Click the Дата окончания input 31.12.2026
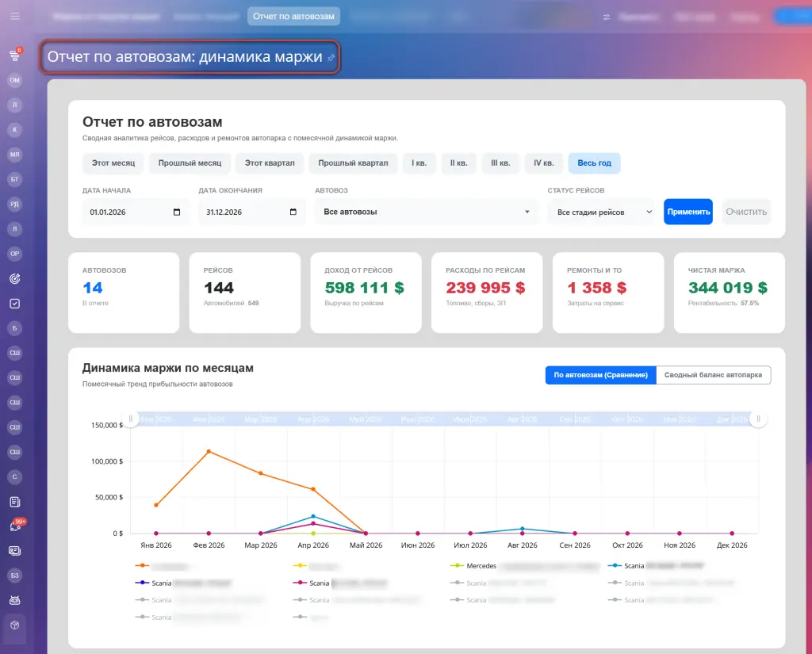The height and width of the screenshot is (654, 812). click(x=251, y=212)
